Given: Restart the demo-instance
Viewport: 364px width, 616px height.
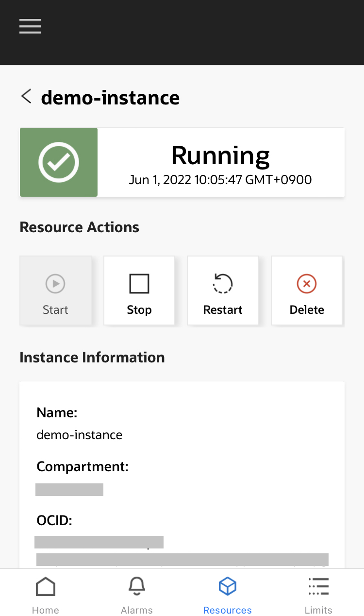Looking at the screenshot, I should tap(223, 291).
